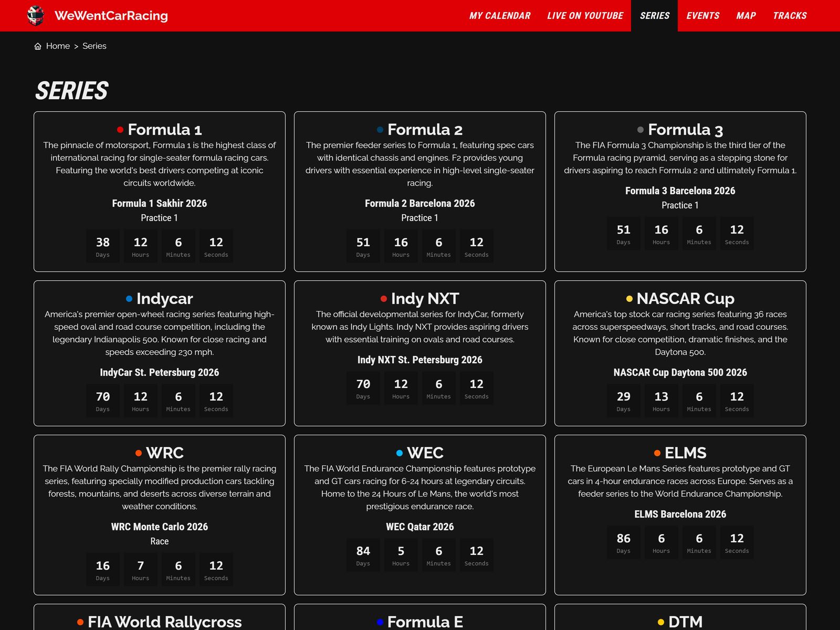Click the Series breadcrumb item
Image resolution: width=840 pixels, height=630 pixels.
(x=94, y=46)
